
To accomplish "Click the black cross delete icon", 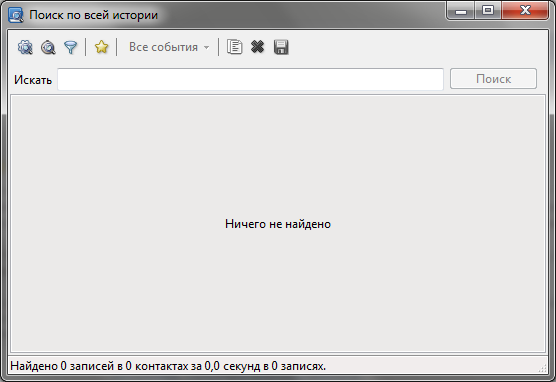I will [257, 46].
